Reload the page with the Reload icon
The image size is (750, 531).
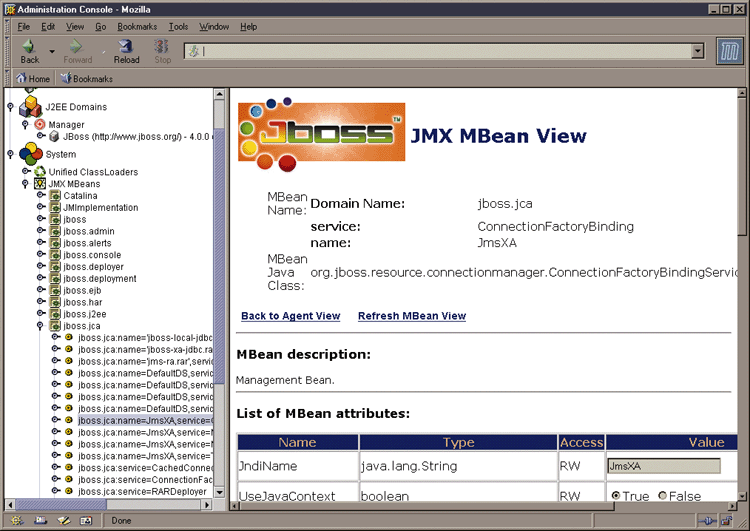pos(126,46)
